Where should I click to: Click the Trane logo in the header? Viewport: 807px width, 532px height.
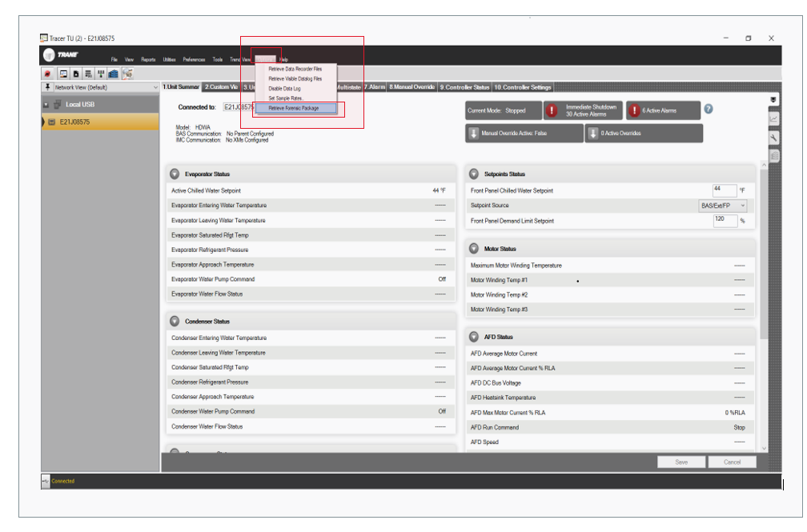click(x=61, y=54)
